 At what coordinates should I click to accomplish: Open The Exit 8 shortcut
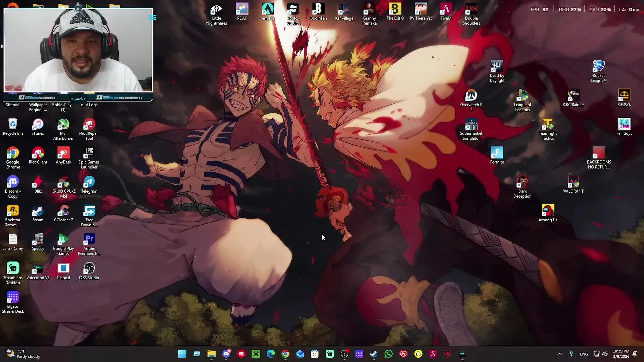[395, 12]
